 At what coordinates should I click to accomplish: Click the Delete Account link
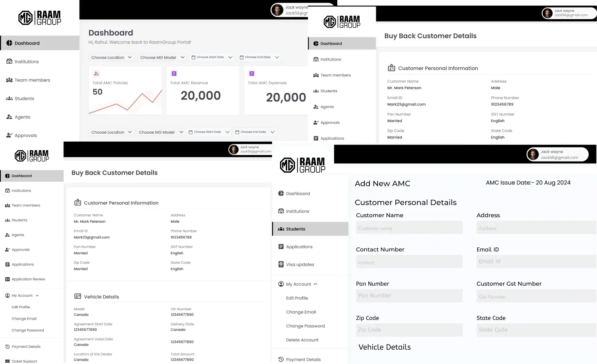pos(302,340)
